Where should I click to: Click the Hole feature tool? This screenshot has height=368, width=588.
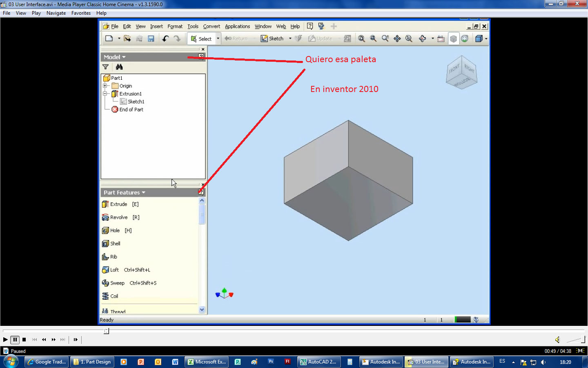tap(117, 230)
